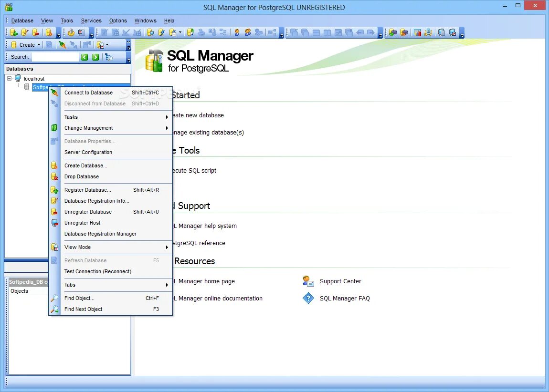Viewport: 549px width, 392px height.
Task: Expand the explorer toolbar double-chevron overflow
Action: tap(128, 42)
